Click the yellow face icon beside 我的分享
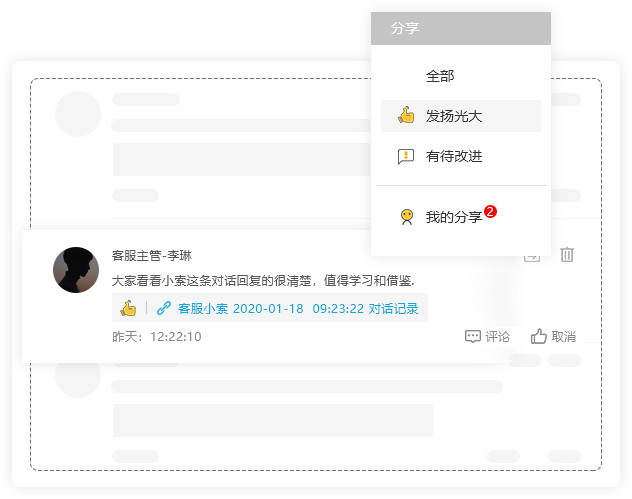Image resolution: width=632 pixels, height=499 pixels. (x=407, y=217)
